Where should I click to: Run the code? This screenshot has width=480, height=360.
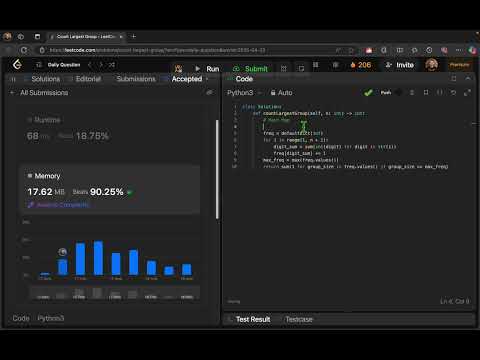tap(207, 69)
